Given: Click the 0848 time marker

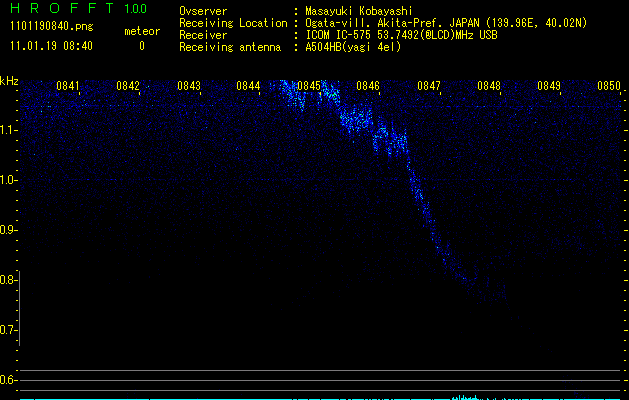Looking at the screenshot, I should click(x=489, y=86).
